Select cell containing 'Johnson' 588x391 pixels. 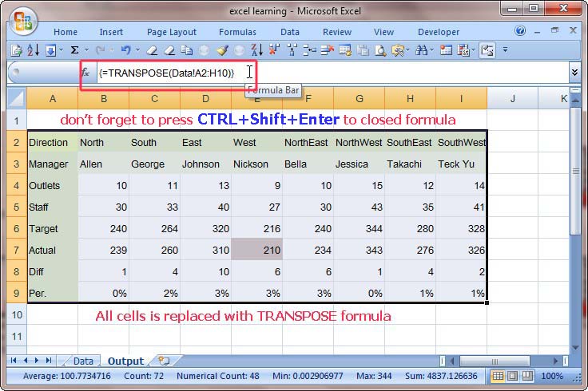205,164
